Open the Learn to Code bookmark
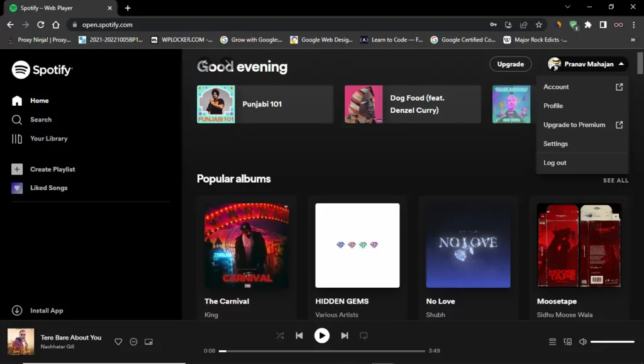The width and height of the screenshot is (644, 364). [392, 40]
